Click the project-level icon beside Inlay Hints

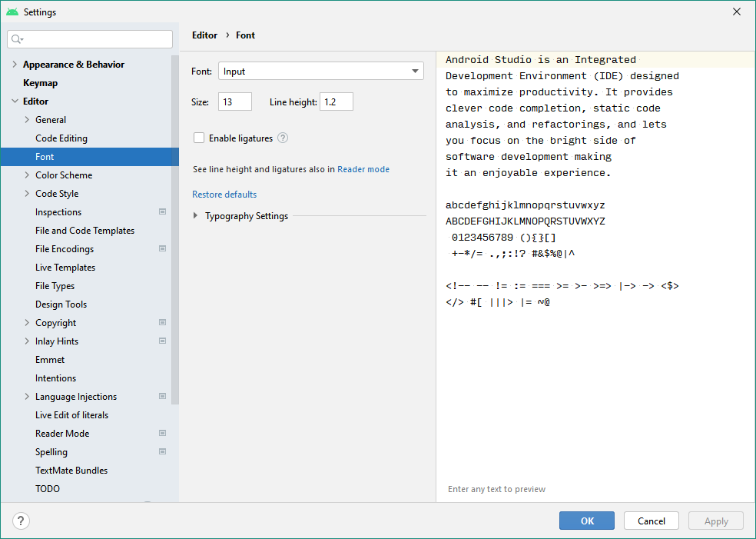coord(162,341)
